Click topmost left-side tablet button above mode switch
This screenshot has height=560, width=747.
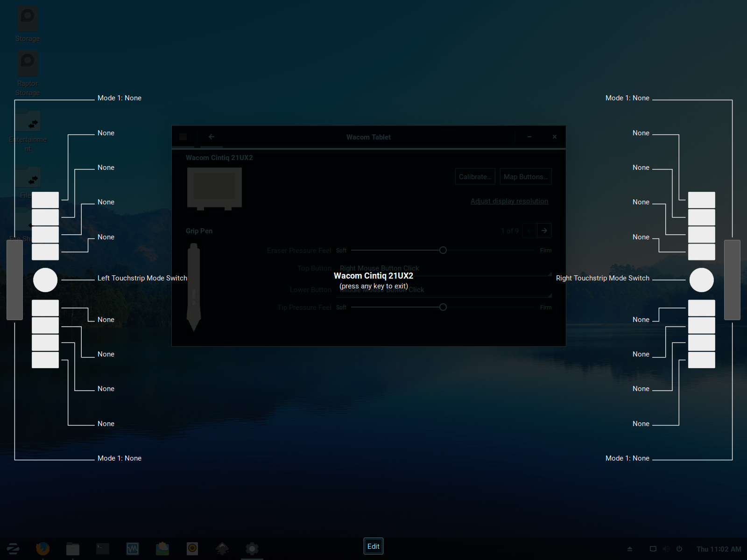(45, 200)
